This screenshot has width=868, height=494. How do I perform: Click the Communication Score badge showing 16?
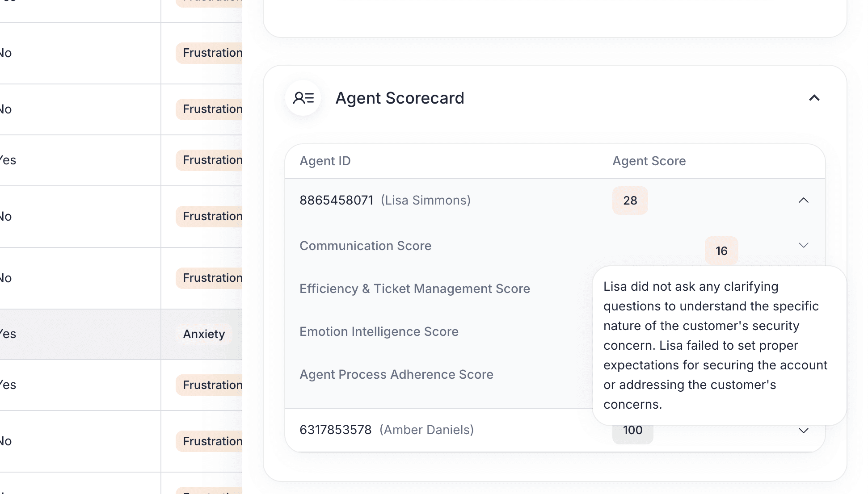point(721,251)
